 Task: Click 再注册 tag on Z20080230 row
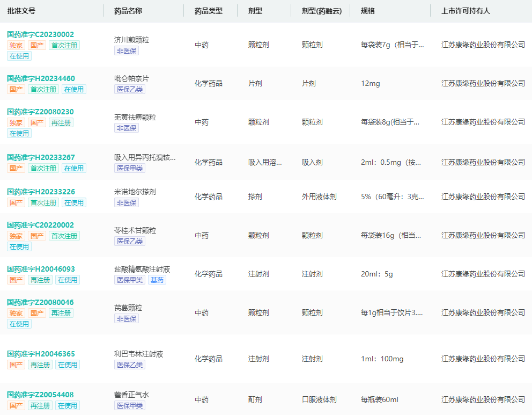[x=61, y=123]
